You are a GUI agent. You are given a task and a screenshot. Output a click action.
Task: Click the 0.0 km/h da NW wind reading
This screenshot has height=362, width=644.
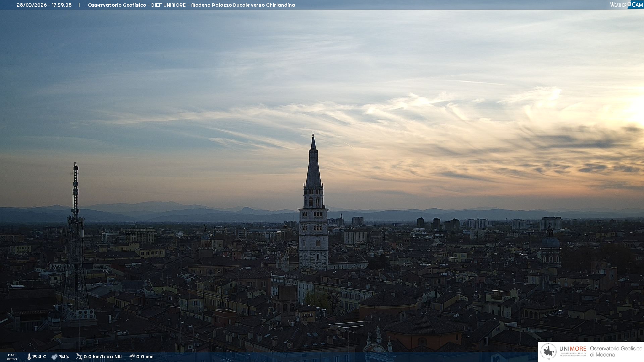coord(103,357)
